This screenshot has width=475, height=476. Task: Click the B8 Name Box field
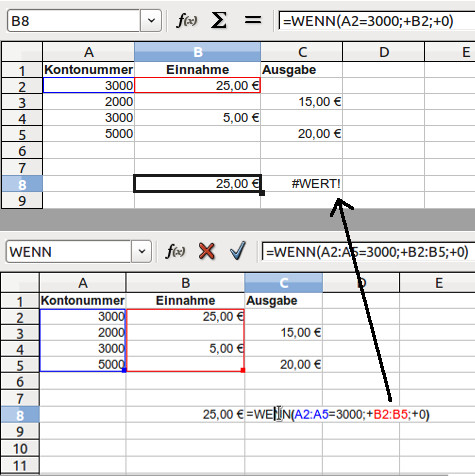73,21
